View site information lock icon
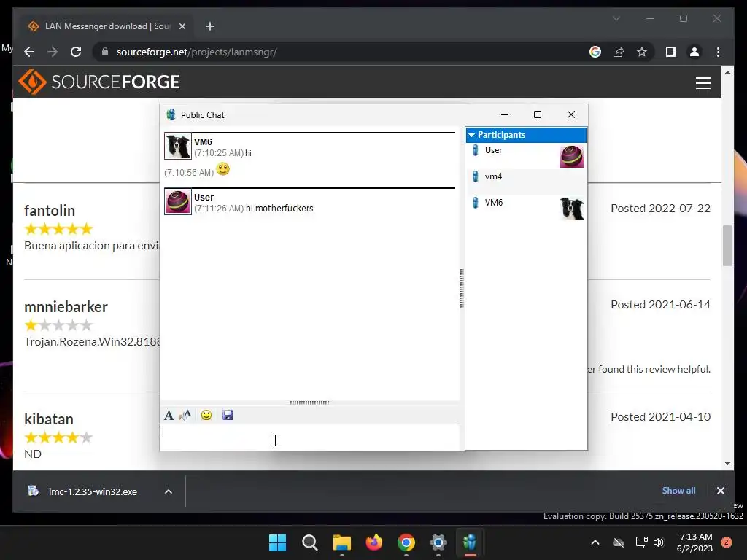The width and height of the screenshot is (747, 560). click(x=105, y=52)
